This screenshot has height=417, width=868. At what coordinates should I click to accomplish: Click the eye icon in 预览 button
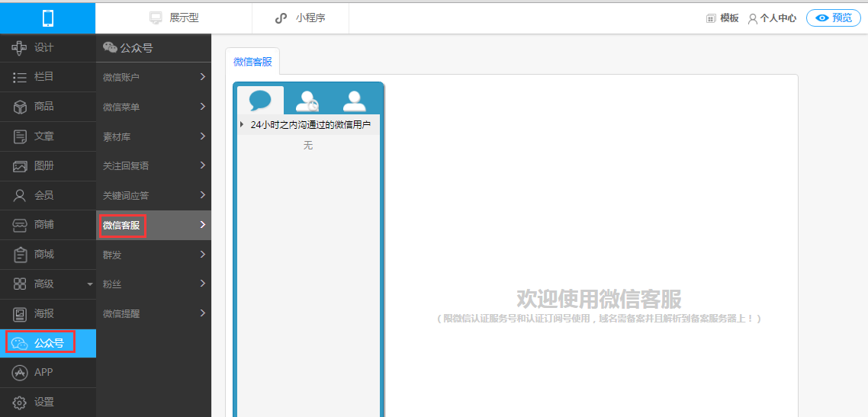(822, 18)
